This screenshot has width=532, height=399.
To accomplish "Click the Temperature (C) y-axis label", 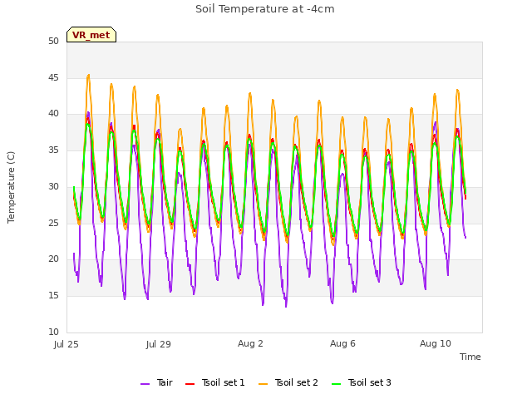I will tap(11, 187).
